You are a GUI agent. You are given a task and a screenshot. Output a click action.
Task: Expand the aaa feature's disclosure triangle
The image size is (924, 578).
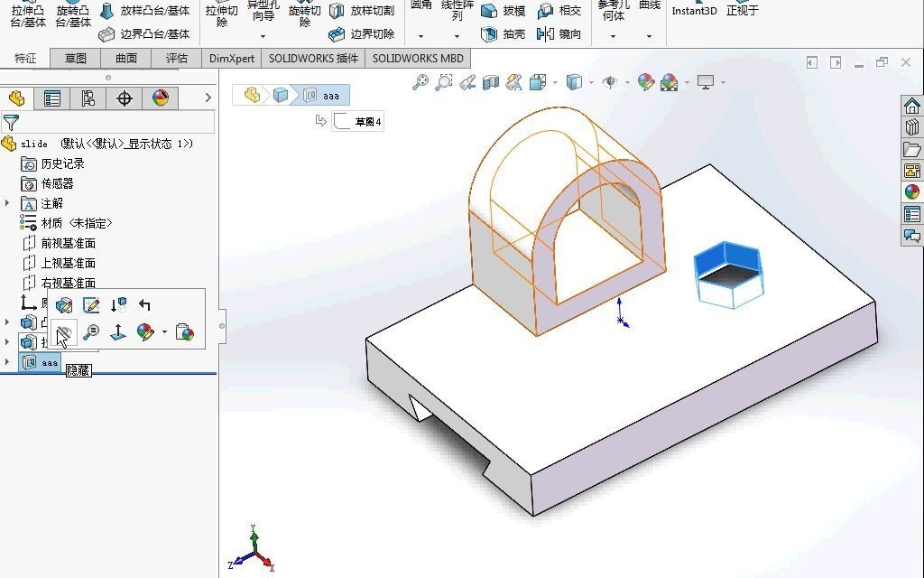pos(7,362)
